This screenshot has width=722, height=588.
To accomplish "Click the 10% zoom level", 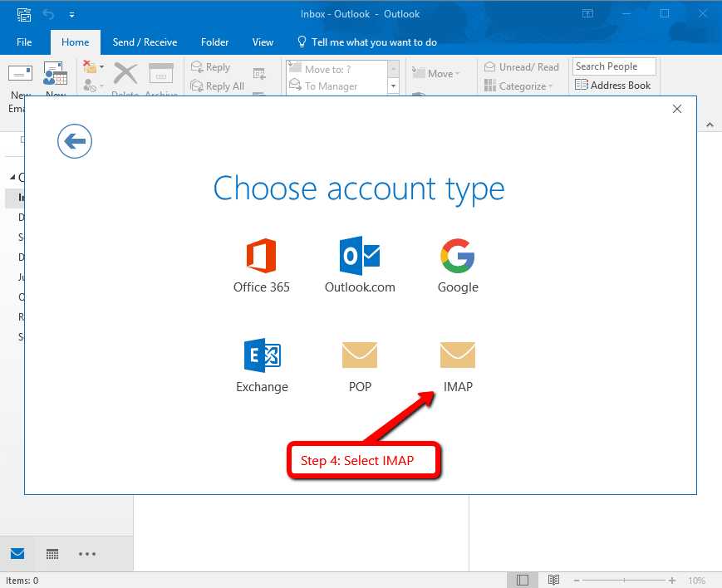I will (x=697, y=581).
